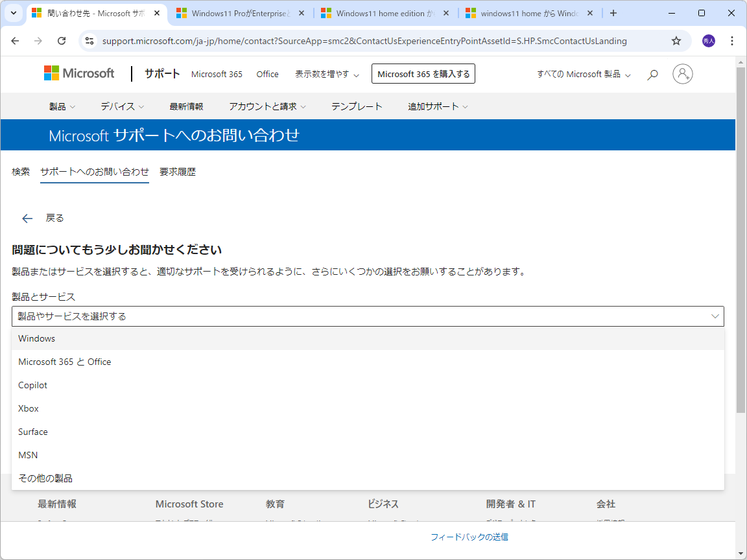Reload the page with the refresh icon
747x560 pixels.
point(62,40)
